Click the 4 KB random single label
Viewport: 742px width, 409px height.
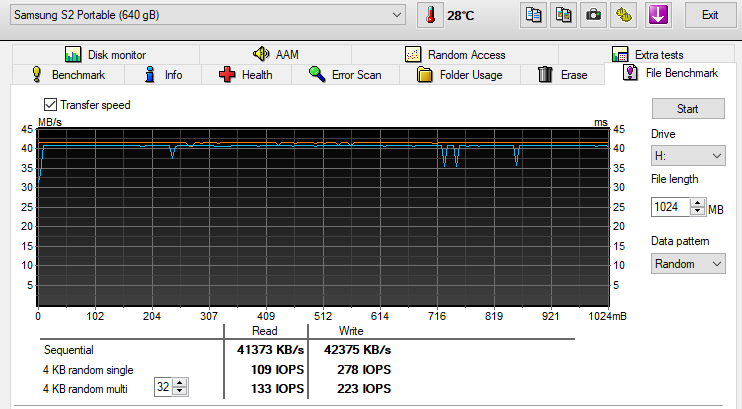pyautogui.click(x=88, y=370)
